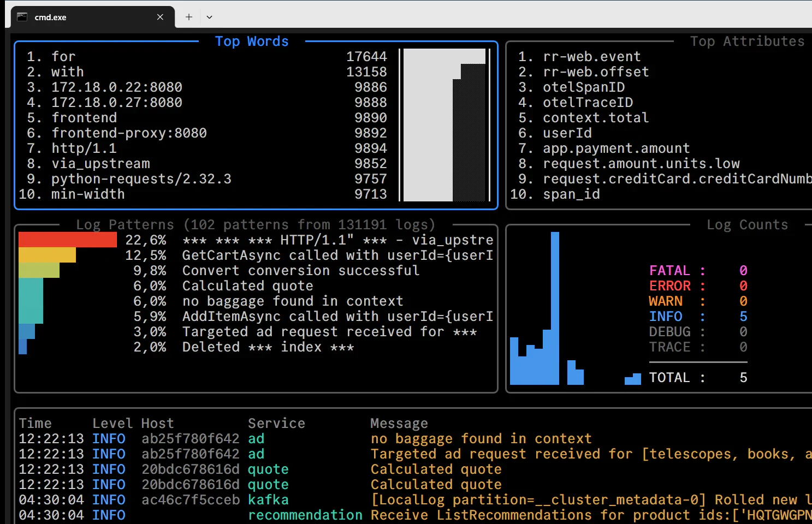The image size is (812, 524).
Task: Click the Service column header
Action: 276,424
